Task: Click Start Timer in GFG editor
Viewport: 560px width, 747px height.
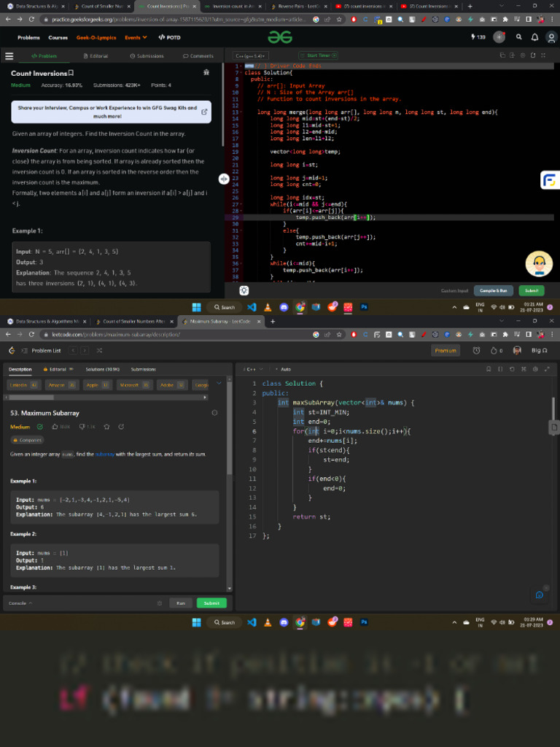Action: point(318,55)
